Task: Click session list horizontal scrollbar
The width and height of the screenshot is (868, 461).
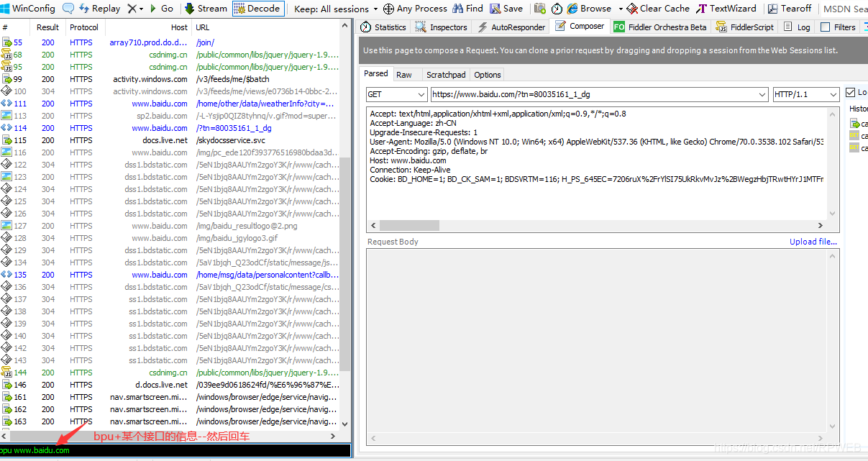Action: click(x=170, y=436)
